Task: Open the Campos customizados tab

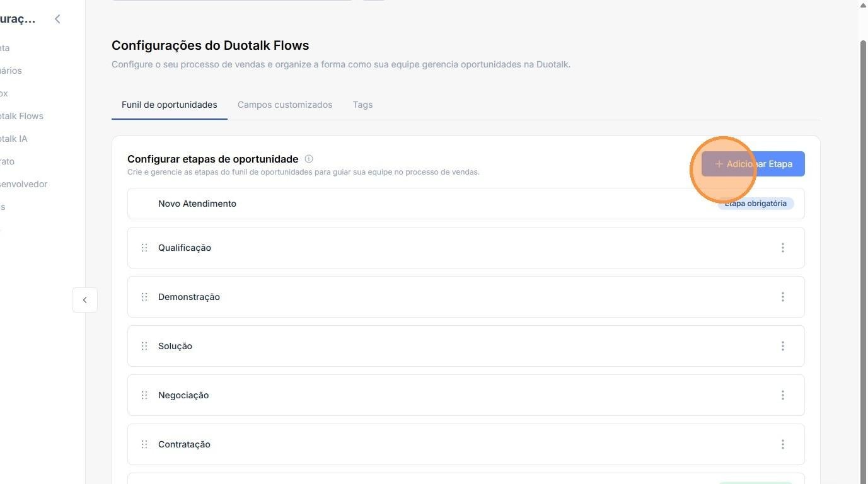Action: [285, 105]
